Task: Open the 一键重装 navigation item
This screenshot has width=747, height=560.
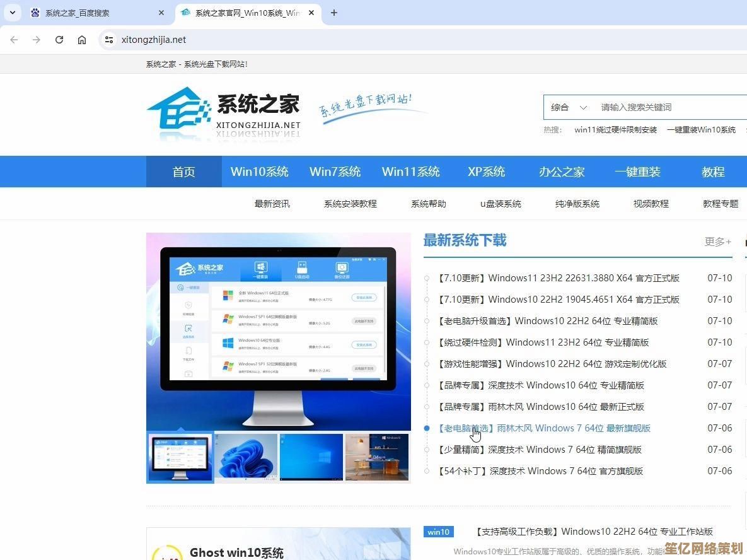Action: (x=637, y=172)
